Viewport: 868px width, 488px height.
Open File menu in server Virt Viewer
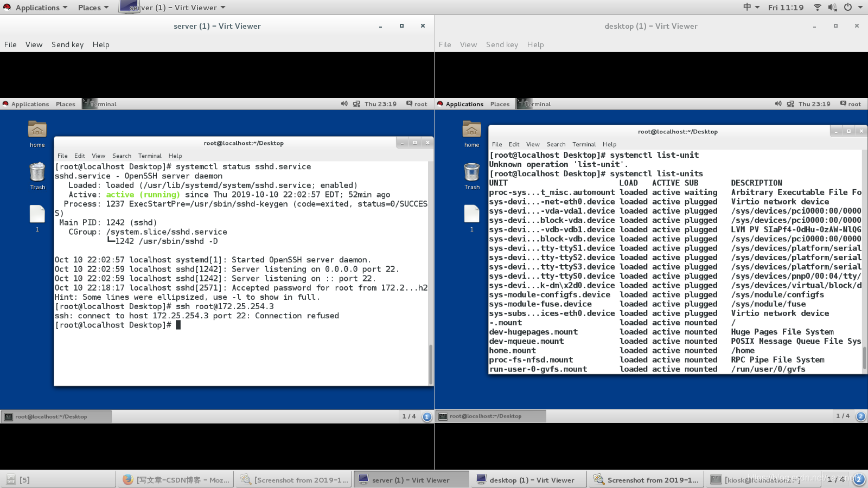pyautogui.click(x=10, y=44)
